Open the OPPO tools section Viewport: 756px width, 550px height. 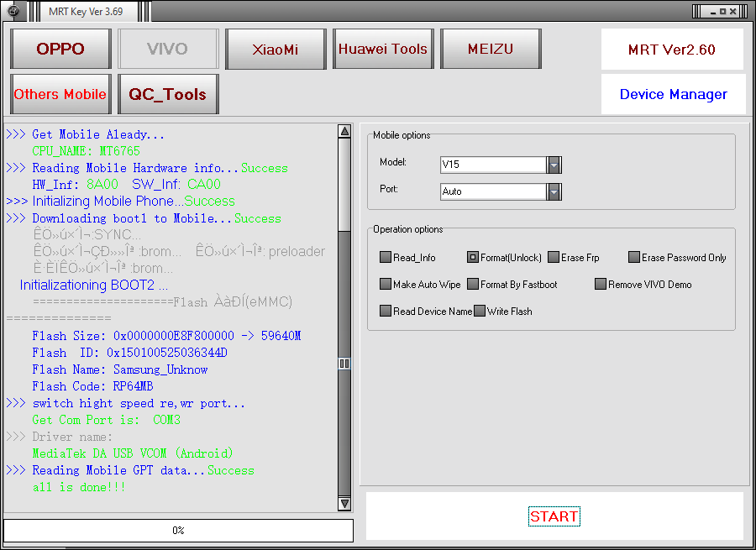pyautogui.click(x=60, y=49)
